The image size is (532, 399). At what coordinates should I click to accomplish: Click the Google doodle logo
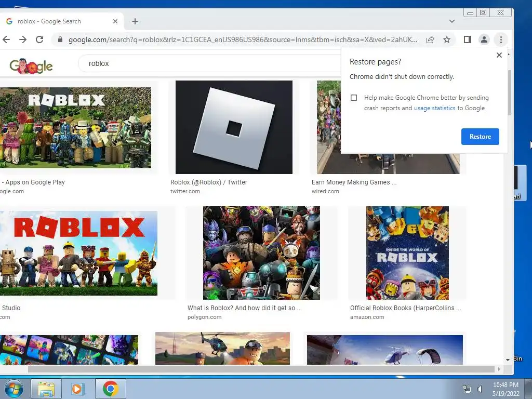[31, 65]
